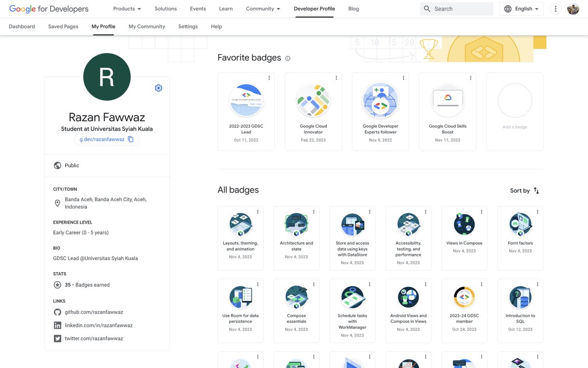Open options for Views in Compose badge
The image size is (588, 368).
point(482,212)
